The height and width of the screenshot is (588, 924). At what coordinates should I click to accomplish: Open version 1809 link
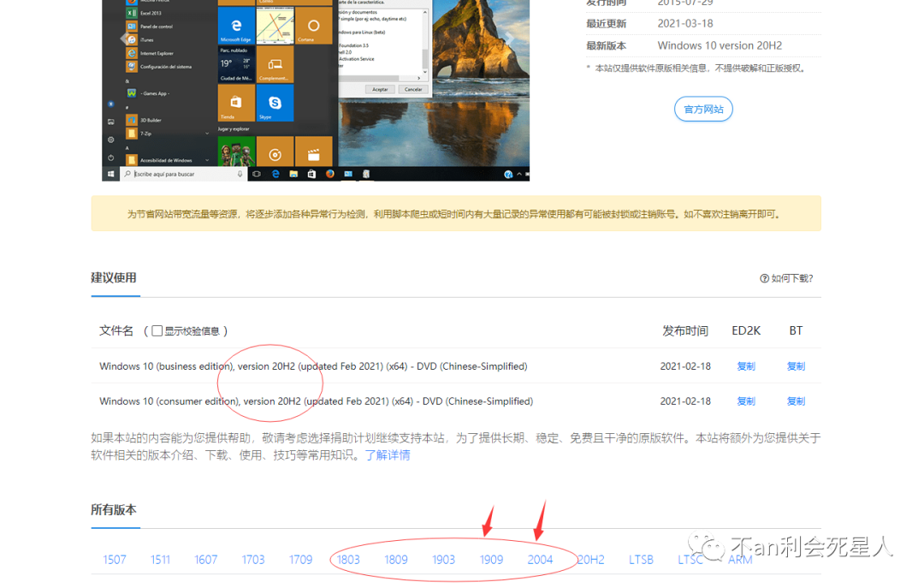point(396,560)
